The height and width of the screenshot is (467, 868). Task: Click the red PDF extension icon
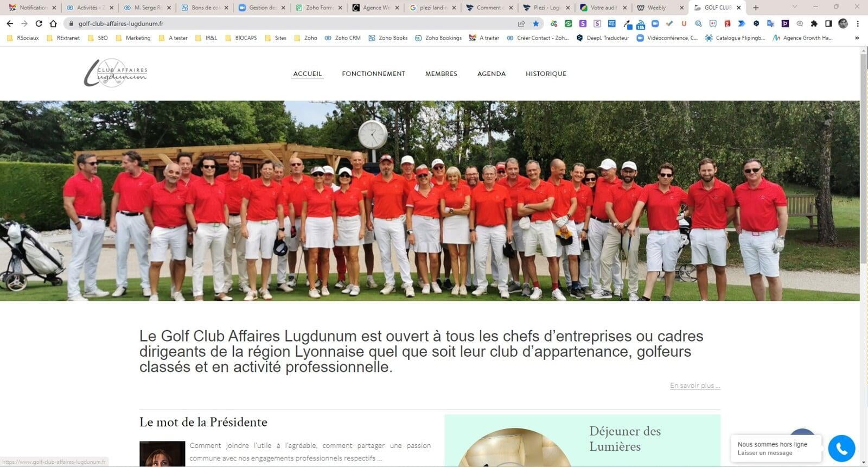[727, 23]
